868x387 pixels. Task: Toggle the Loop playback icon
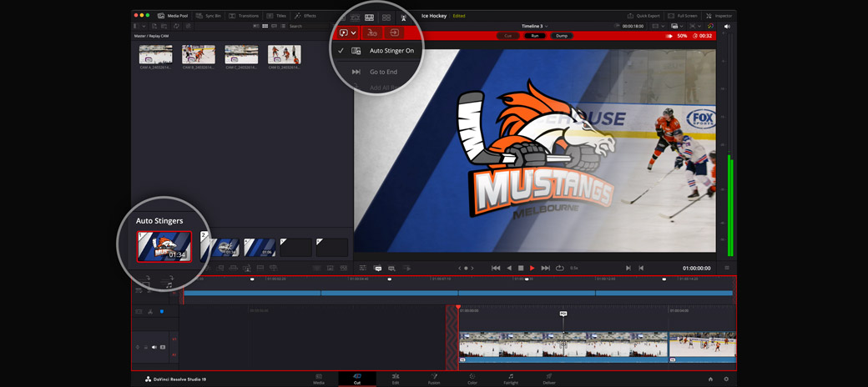point(559,269)
